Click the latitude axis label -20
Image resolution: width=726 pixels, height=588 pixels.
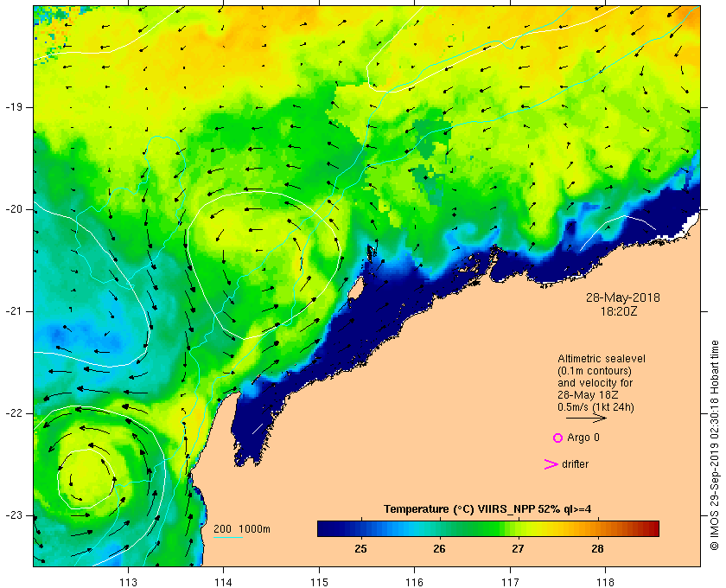click(x=13, y=209)
